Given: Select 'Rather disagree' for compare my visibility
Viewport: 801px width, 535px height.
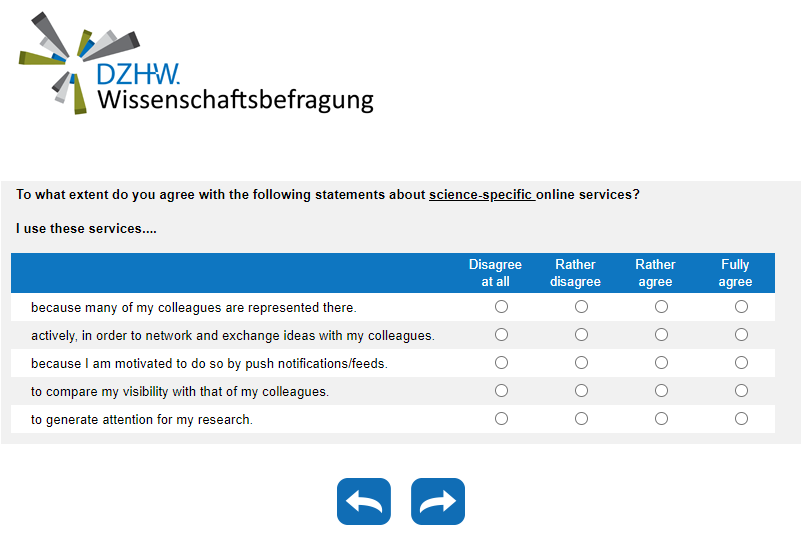Looking at the screenshot, I should [582, 391].
